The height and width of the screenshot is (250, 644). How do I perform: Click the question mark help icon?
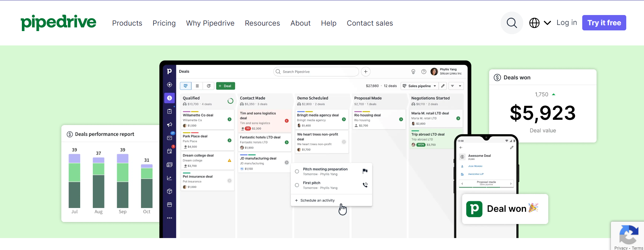(x=424, y=72)
